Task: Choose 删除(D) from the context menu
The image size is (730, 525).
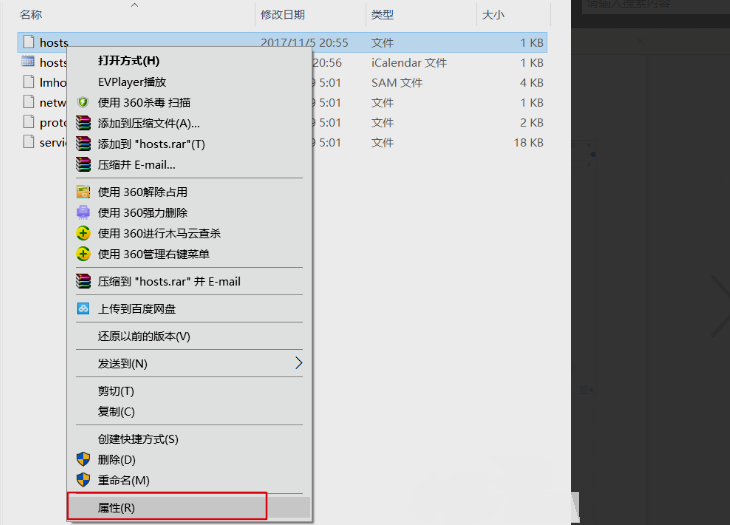Action: point(189,460)
